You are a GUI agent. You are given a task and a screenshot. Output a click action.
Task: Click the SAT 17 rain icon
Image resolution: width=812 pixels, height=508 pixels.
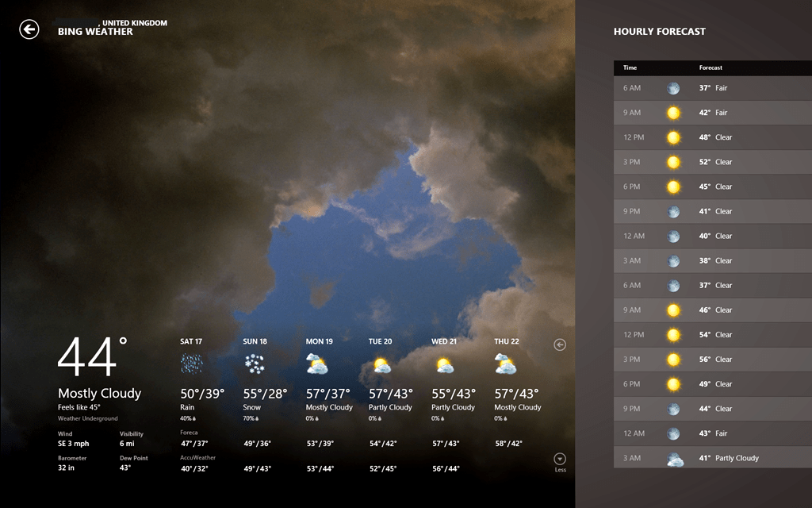192,364
